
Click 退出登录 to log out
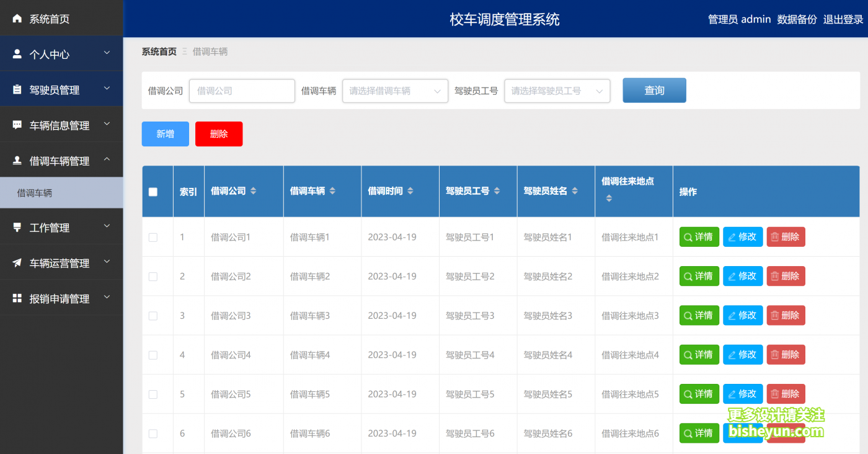tap(843, 19)
